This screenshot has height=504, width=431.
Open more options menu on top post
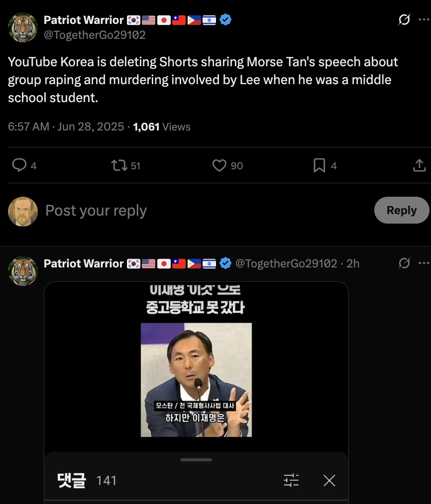pyautogui.click(x=424, y=19)
